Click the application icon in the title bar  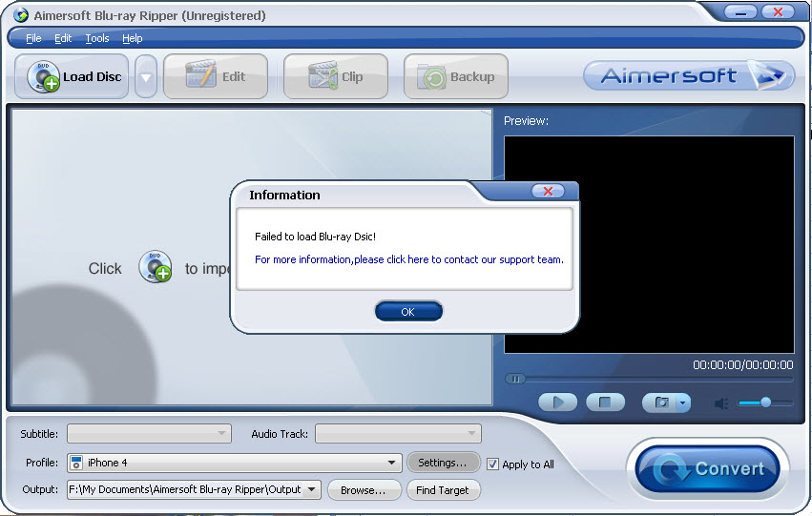point(21,15)
